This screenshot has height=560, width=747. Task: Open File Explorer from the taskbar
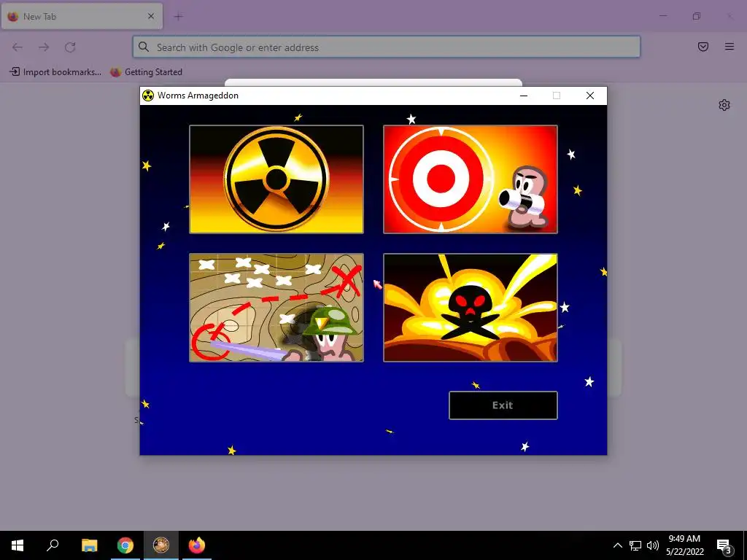pyautogui.click(x=89, y=545)
